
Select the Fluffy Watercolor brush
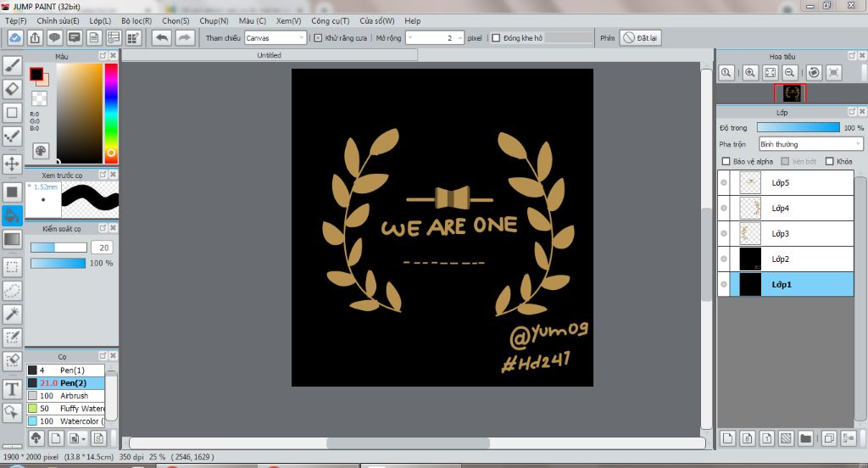point(65,408)
